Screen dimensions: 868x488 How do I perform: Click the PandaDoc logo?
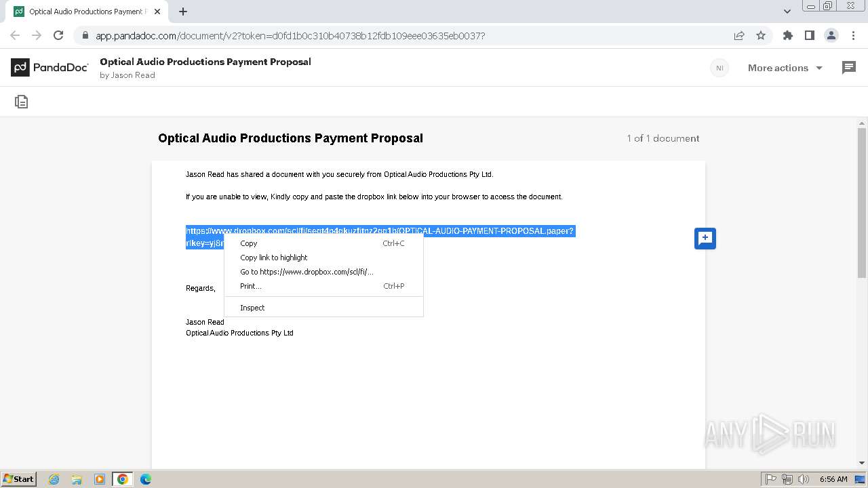click(50, 67)
